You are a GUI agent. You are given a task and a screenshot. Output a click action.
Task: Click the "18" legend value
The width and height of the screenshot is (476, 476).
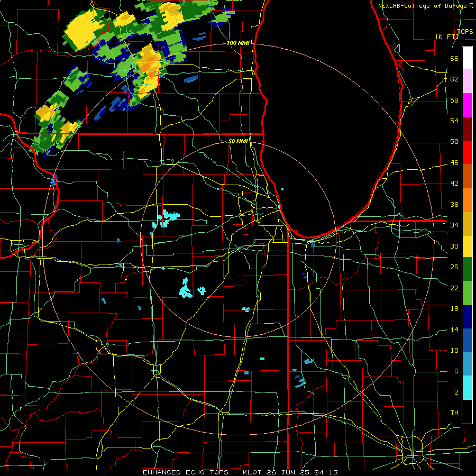pos(454,309)
